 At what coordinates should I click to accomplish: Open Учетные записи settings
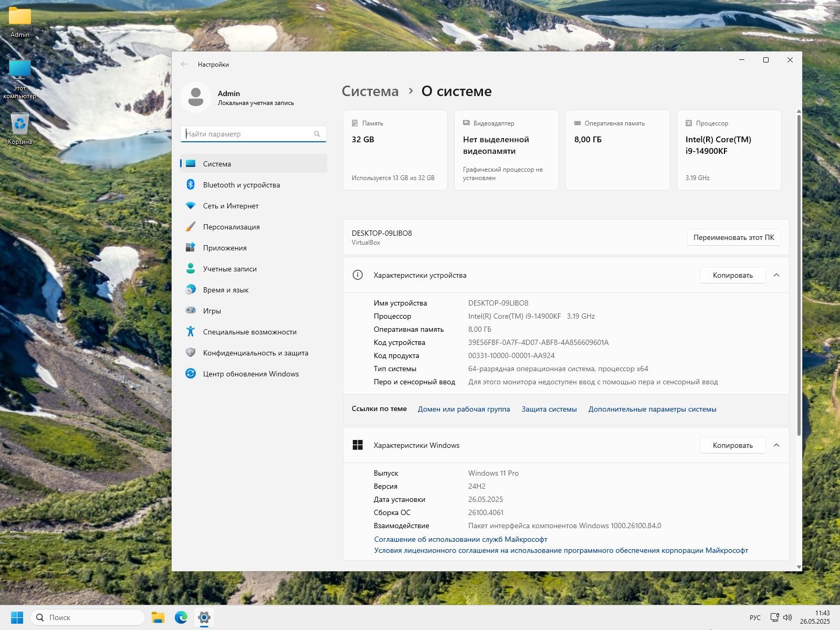click(254, 269)
